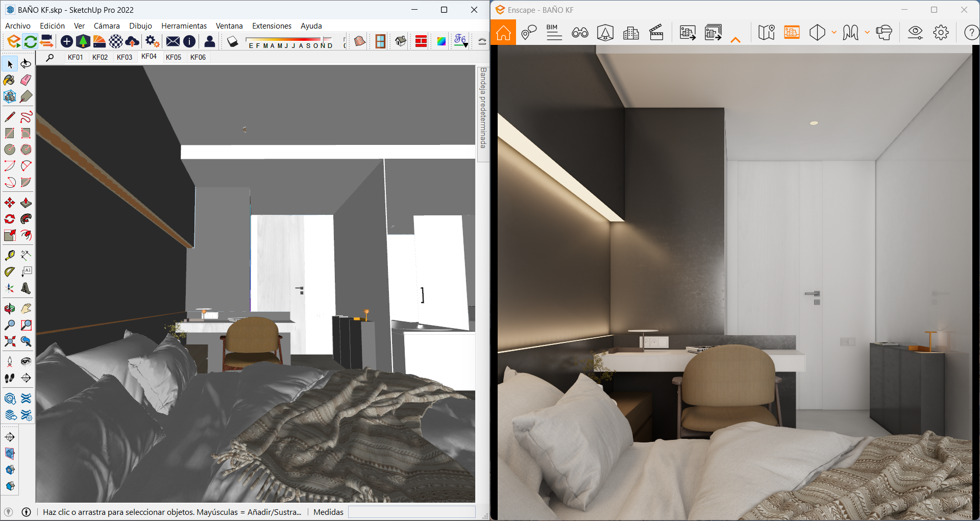Toggle Enscape view synchronization camera icon
Image resolution: width=980 pixels, height=521 pixels.
point(46,41)
